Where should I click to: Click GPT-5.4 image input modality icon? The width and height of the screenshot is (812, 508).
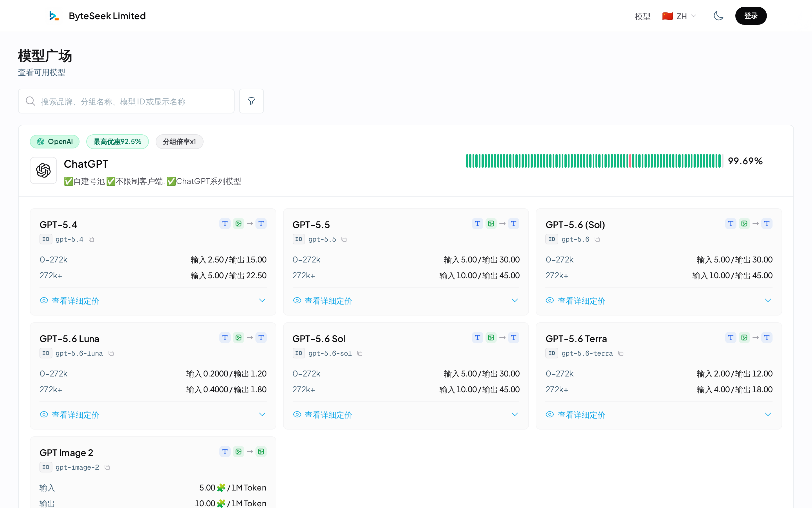(x=239, y=224)
